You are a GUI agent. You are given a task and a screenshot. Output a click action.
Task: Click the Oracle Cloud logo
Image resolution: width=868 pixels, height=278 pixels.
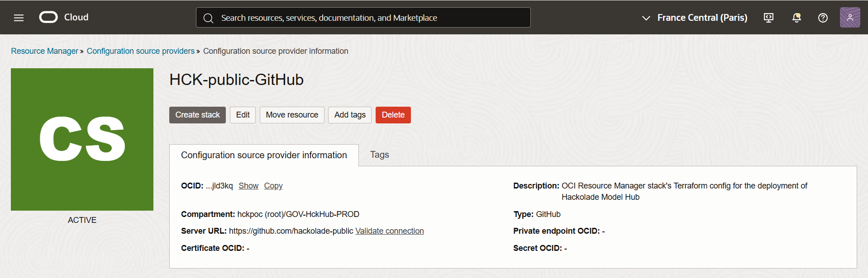(48, 17)
